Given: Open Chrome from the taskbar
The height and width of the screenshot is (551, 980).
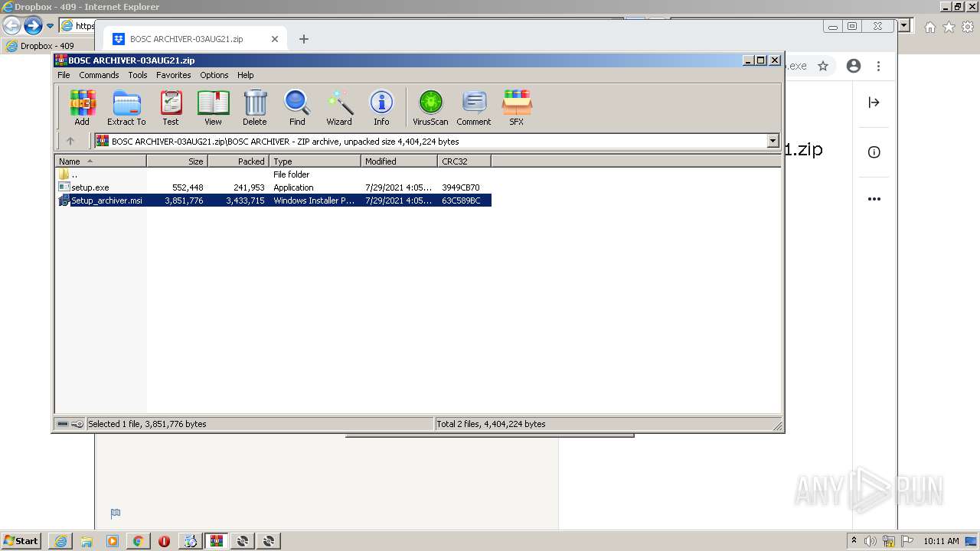Looking at the screenshot, I should coord(138,541).
